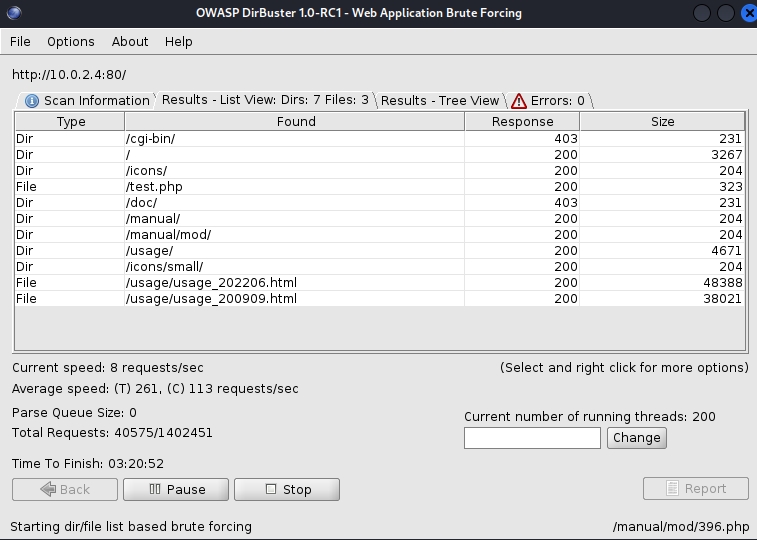Sort results by the Response column header
Screen dimensions: 757x540
tap(522, 122)
